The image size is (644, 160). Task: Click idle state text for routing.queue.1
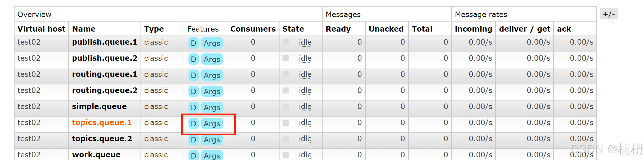(x=305, y=74)
